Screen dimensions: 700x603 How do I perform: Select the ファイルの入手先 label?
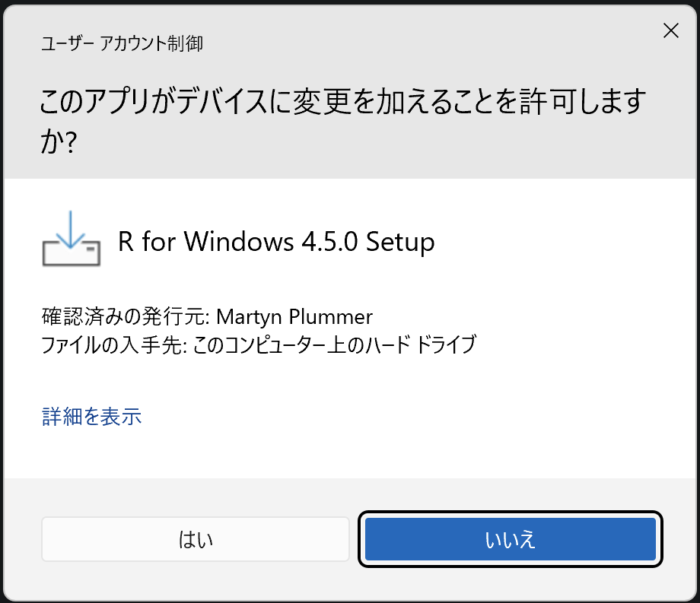coord(114,344)
